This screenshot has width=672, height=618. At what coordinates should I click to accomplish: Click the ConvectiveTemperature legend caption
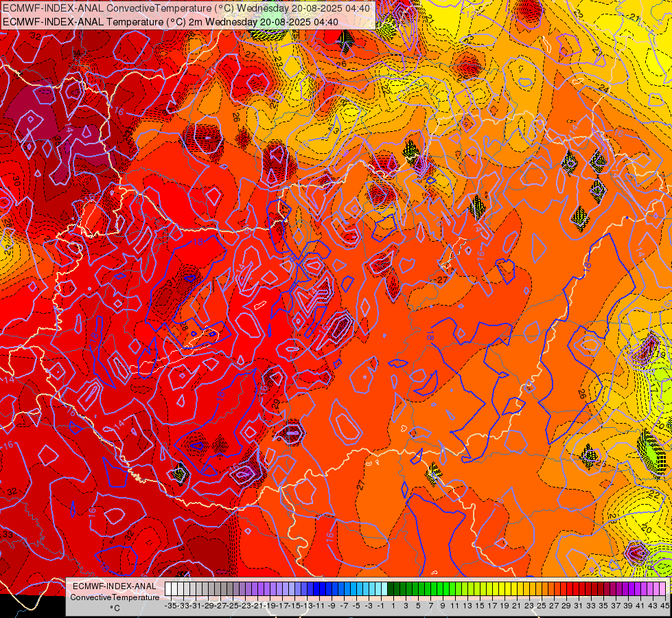click(x=115, y=597)
